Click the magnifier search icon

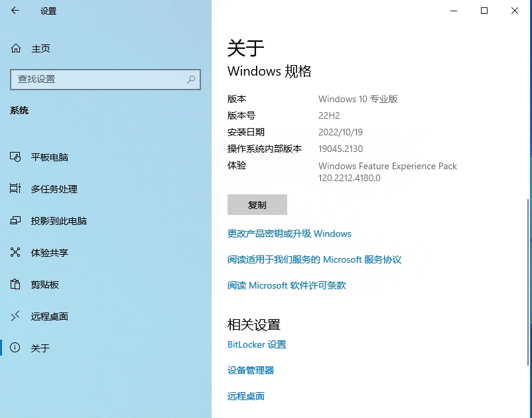(x=191, y=80)
